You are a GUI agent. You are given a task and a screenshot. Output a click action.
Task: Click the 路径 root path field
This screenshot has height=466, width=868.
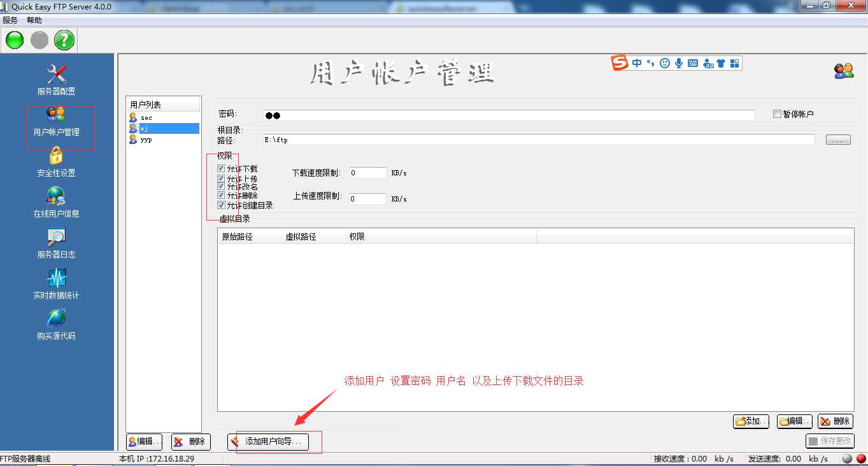pyautogui.click(x=539, y=140)
